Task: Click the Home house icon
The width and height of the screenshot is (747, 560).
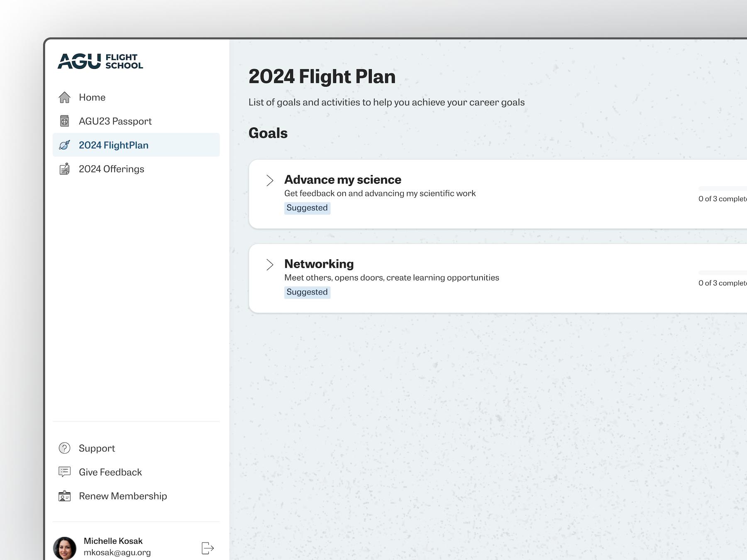Action: 65,97
